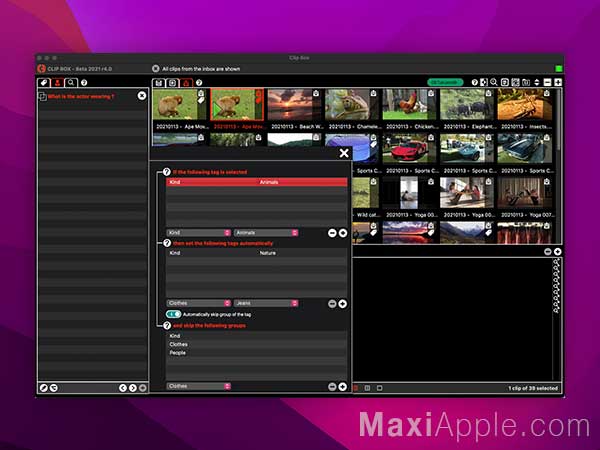Image resolution: width=600 pixels, height=450 pixels.
Task: Select Clothes in skip groups list
Action: point(257,344)
